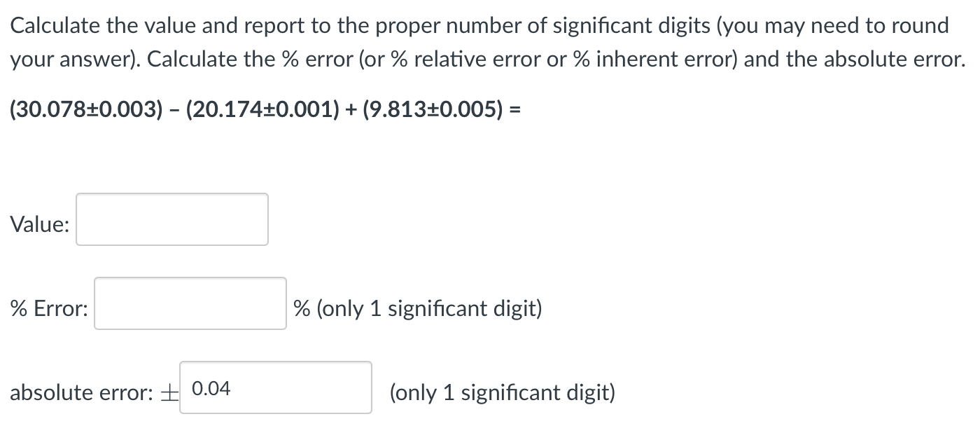
Task: Click hint text right of absolute error field
Action: point(503,392)
